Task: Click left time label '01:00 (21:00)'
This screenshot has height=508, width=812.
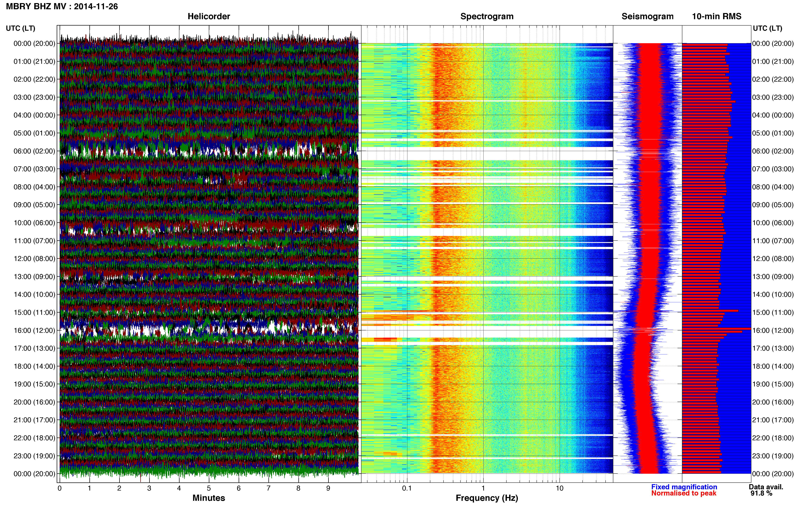Action: [34, 62]
